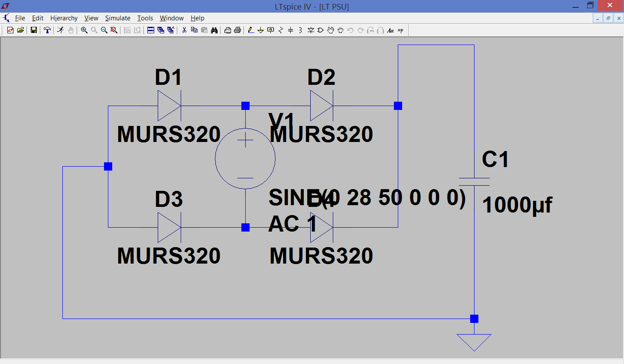Select the Draw Wire pencil tool
Screen dimensions: 624x364
[x=250, y=30]
